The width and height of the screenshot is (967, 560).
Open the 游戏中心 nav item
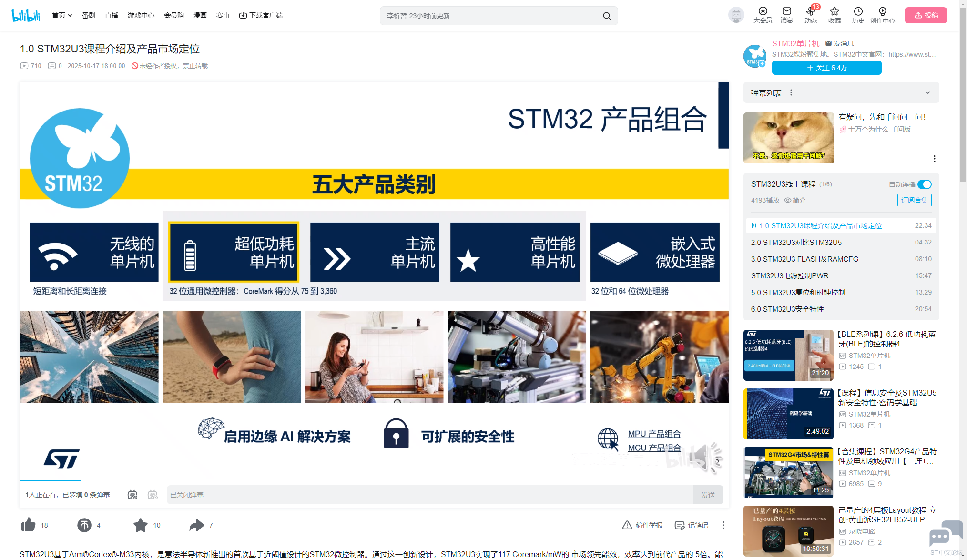click(141, 15)
